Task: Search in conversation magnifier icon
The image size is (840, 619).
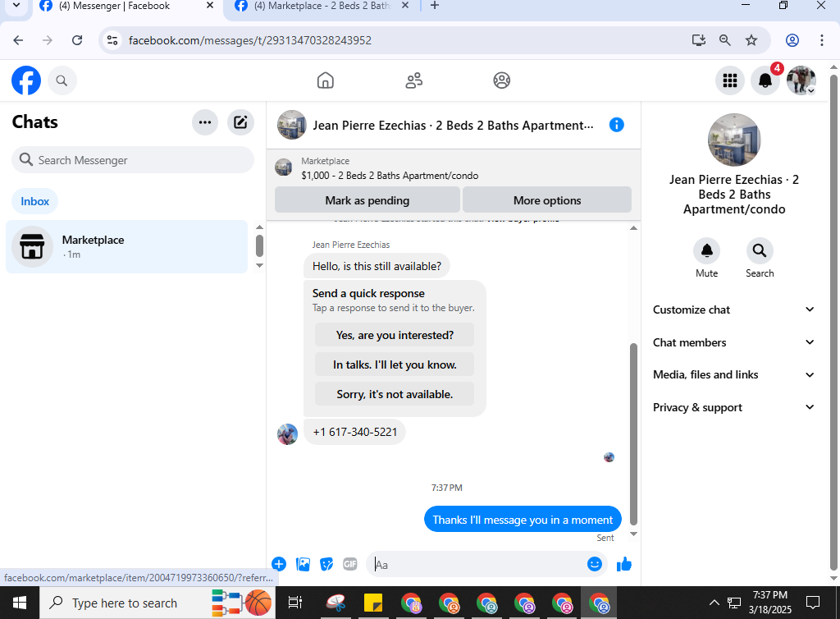Action: click(x=760, y=250)
